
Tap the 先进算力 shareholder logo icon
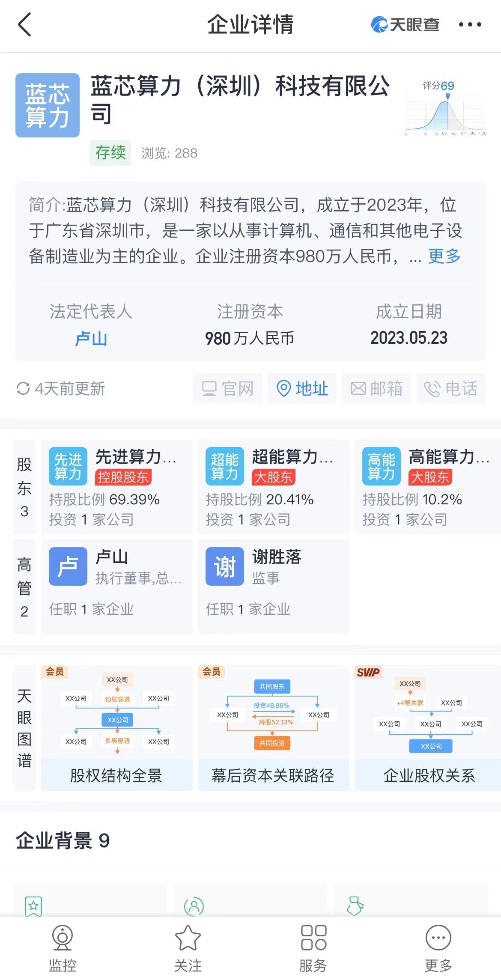click(68, 466)
